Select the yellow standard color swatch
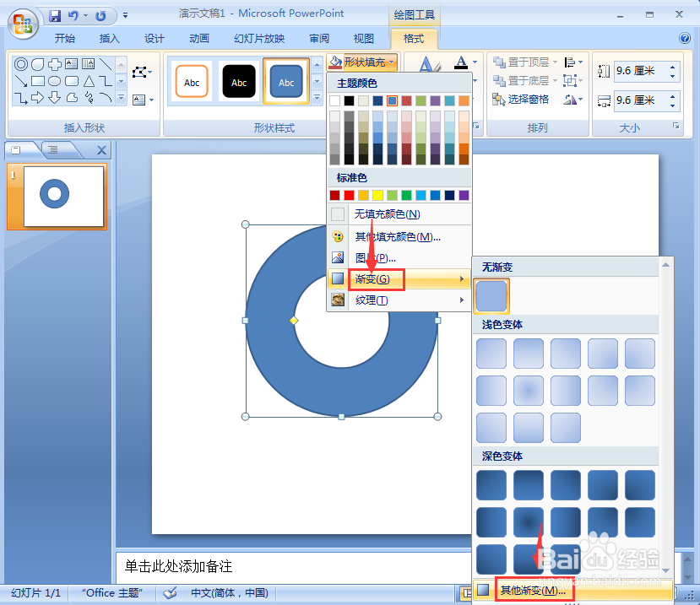The width and height of the screenshot is (700, 605). [377, 195]
